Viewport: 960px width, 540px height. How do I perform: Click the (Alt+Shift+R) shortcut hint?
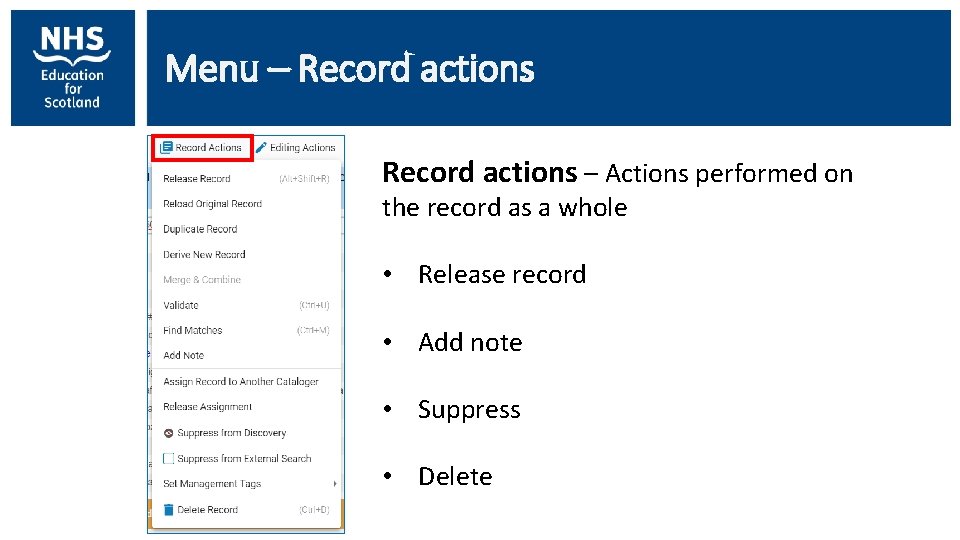tap(304, 179)
